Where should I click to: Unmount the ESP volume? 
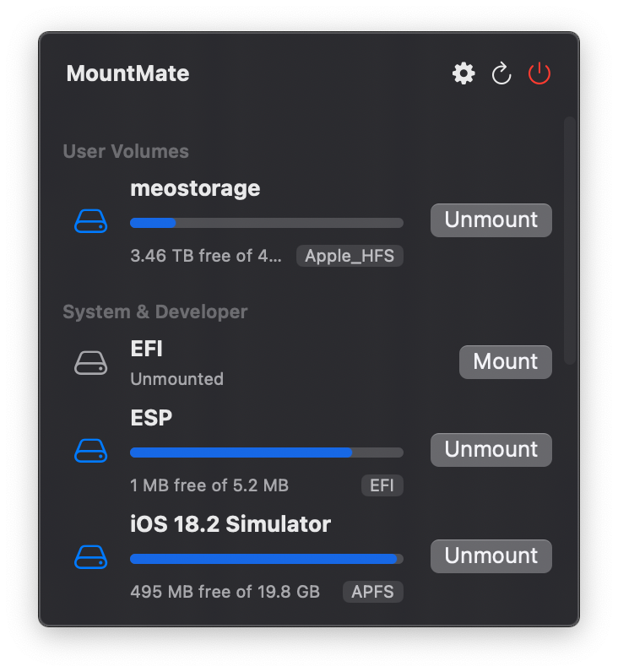coord(491,450)
